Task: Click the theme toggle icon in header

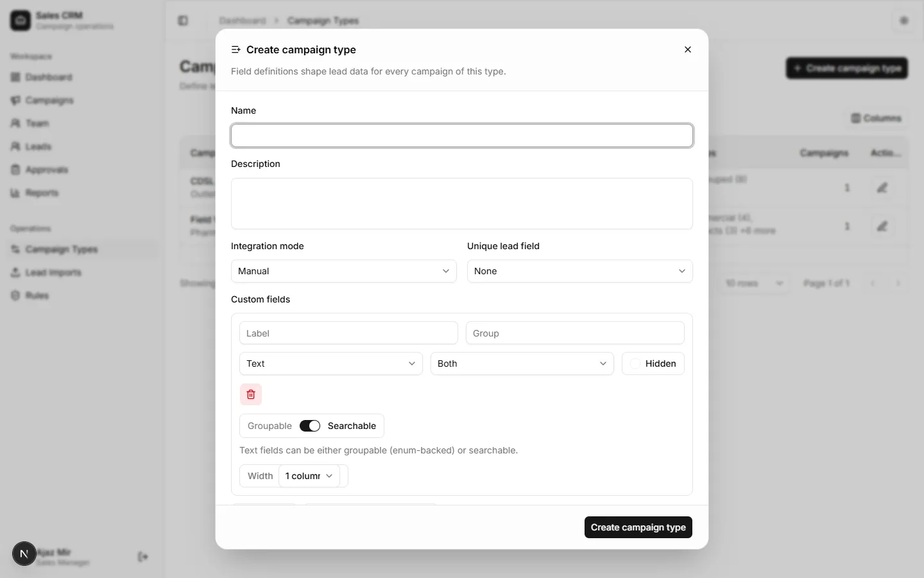Action: click(904, 21)
